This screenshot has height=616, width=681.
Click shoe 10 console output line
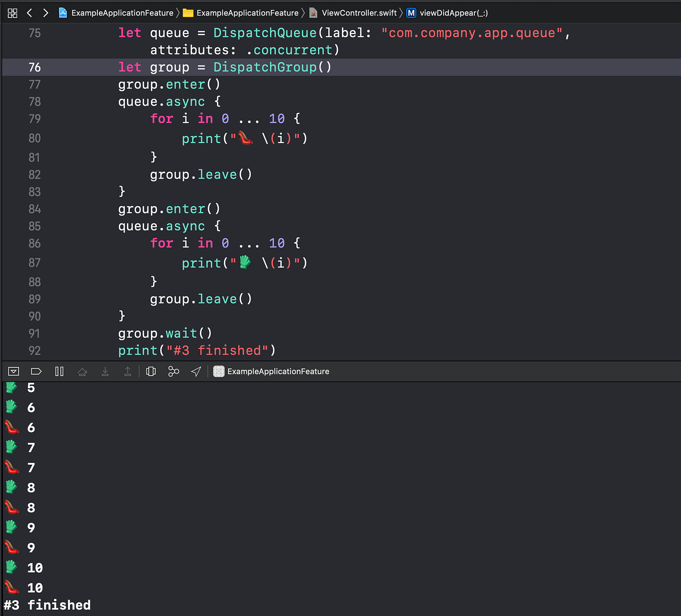tap(24, 588)
